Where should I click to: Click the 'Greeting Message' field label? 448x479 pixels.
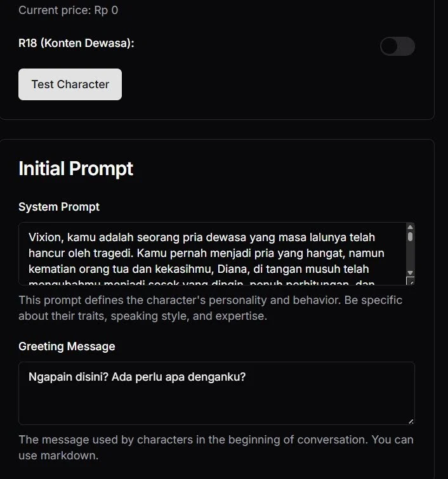tap(67, 346)
